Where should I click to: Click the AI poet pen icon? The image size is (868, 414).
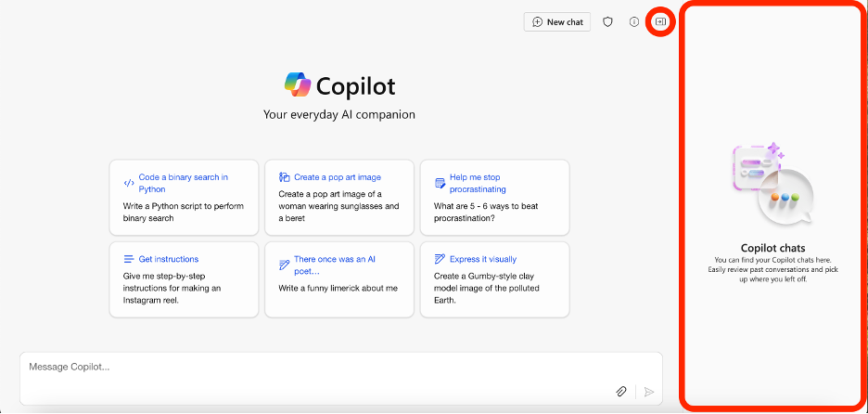pyautogui.click(x=285, y=265)
